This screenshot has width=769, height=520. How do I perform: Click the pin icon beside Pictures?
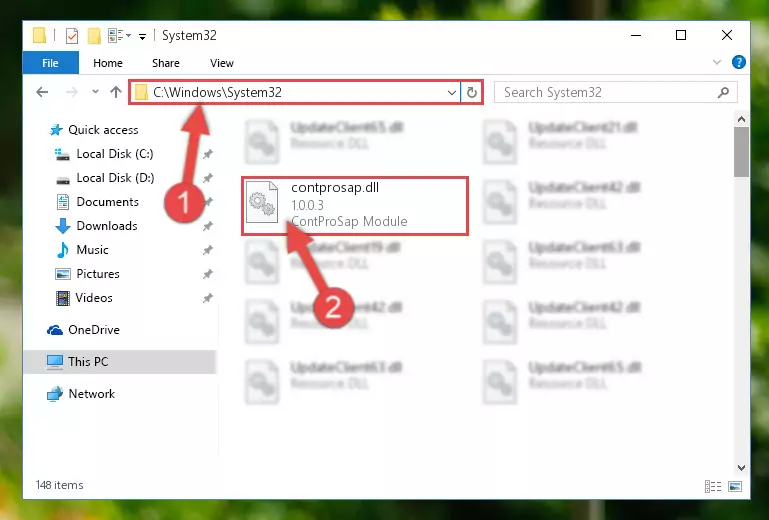(x=208, y=274)
